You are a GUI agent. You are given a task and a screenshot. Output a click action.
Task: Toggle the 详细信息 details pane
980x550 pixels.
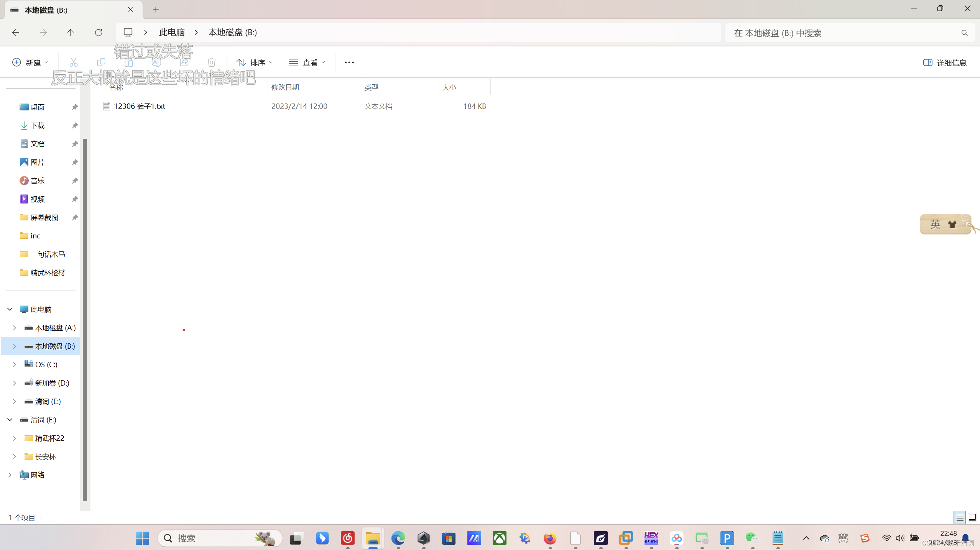click(945, 62)
